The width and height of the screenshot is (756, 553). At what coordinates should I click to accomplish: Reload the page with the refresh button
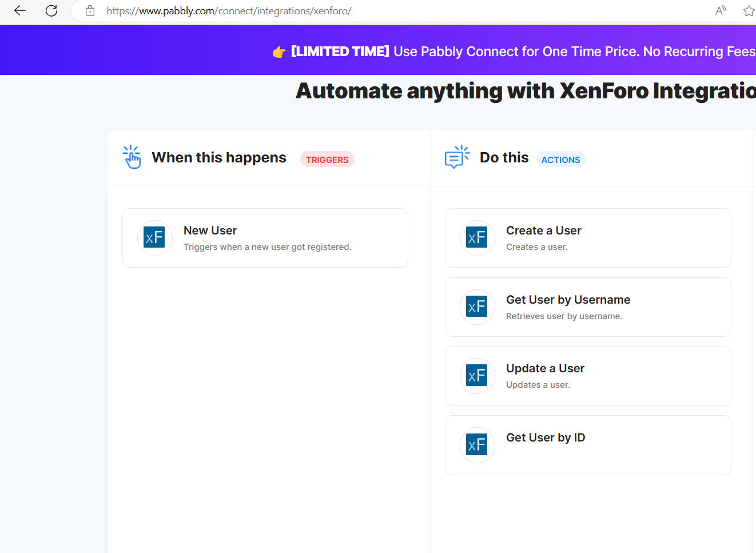[x=51, y=11]
